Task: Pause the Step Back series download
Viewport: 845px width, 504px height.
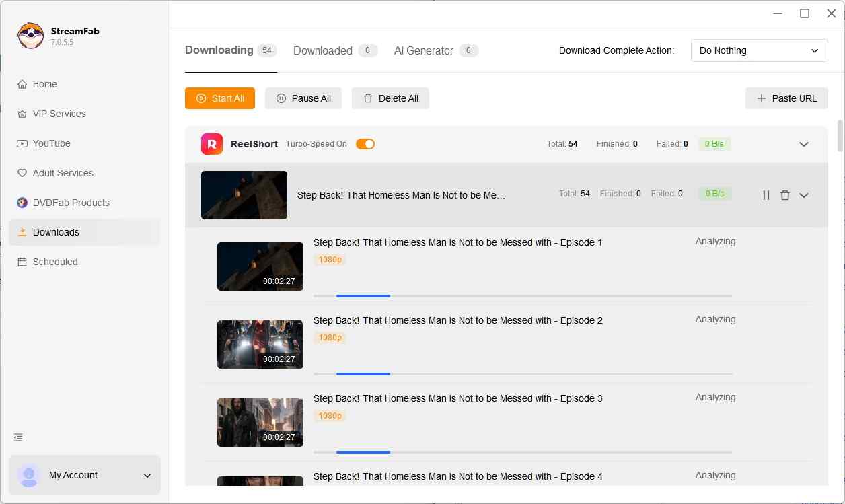Action: [766, 195]
